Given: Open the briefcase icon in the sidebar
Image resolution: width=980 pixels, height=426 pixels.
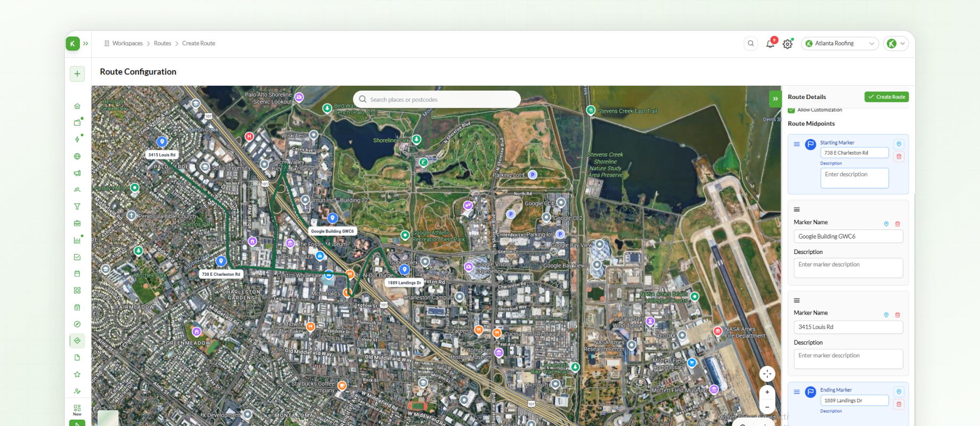Looking at the screenshot, I should coord(77,223).
